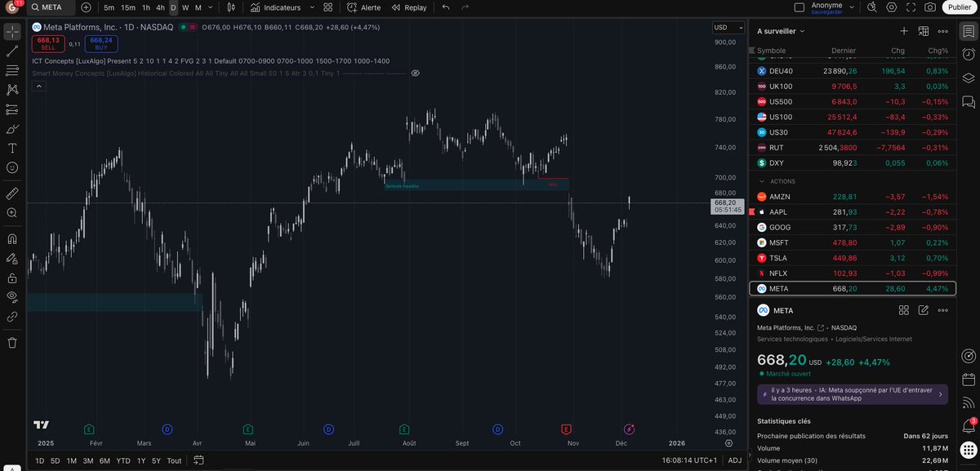The height and width of the screenshot is (471, 980).
Task: Take a chart snapshot with the camera icon
Action: click(929, 7)
